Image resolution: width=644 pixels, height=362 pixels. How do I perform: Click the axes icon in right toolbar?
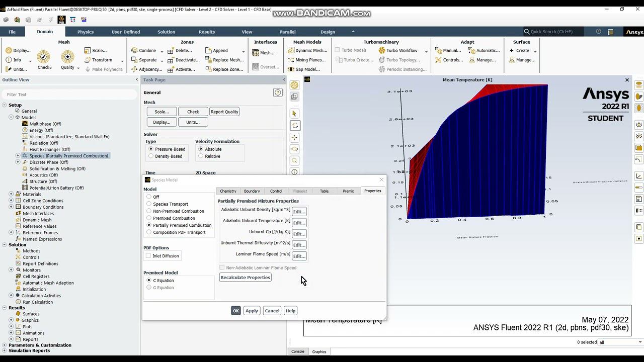point(639,176)
